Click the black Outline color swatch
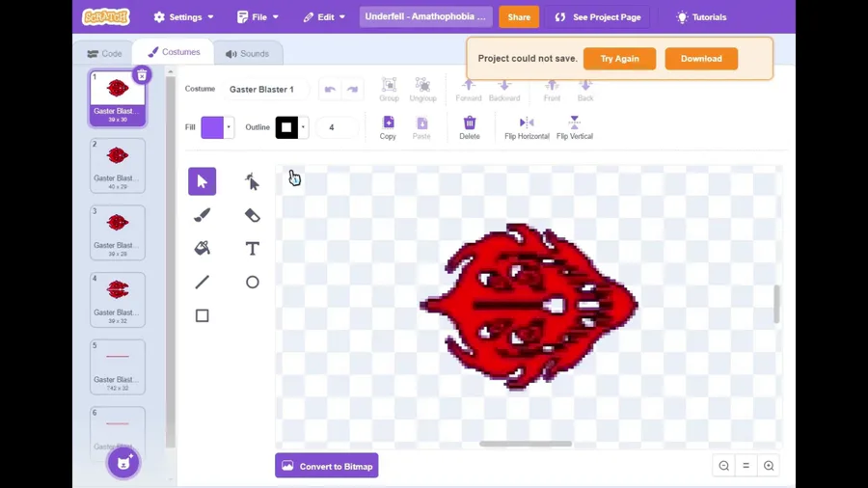Screen dimensions: 868x488 (286, 127)
